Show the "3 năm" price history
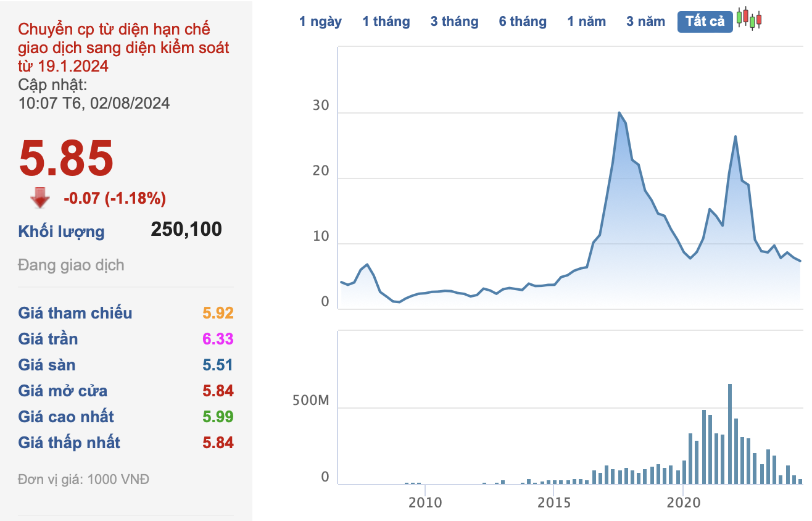This screenshot has height=521, width=812. point(645,20)
